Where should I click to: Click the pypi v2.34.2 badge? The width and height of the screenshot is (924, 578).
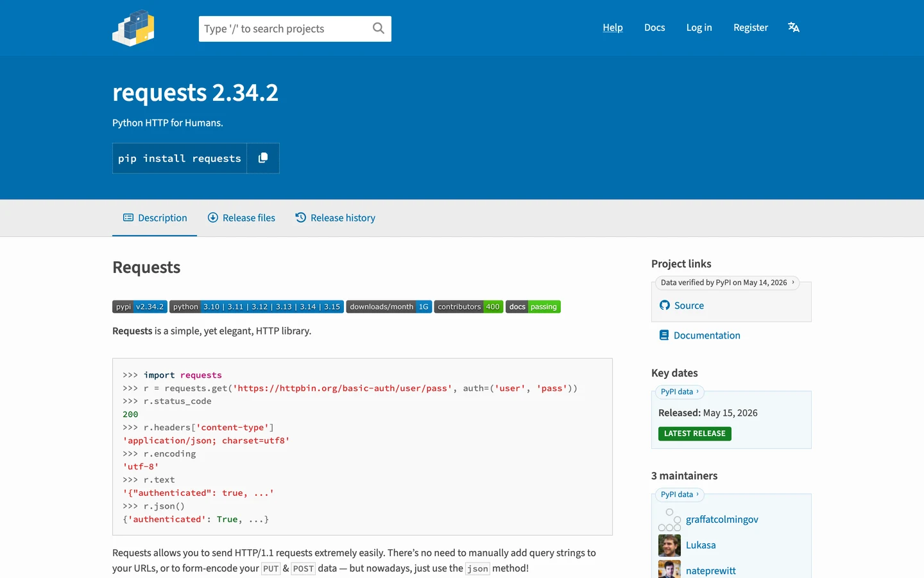(140, 307)
